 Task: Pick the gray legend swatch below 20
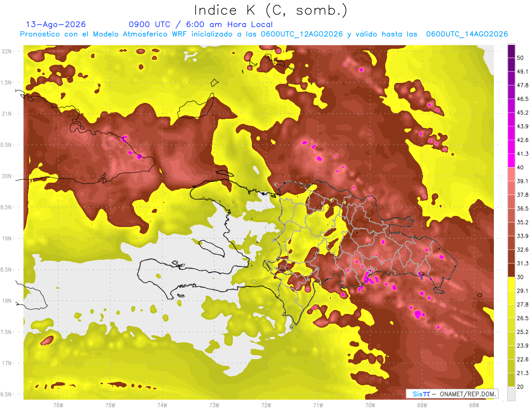click(x=511, y=394)
